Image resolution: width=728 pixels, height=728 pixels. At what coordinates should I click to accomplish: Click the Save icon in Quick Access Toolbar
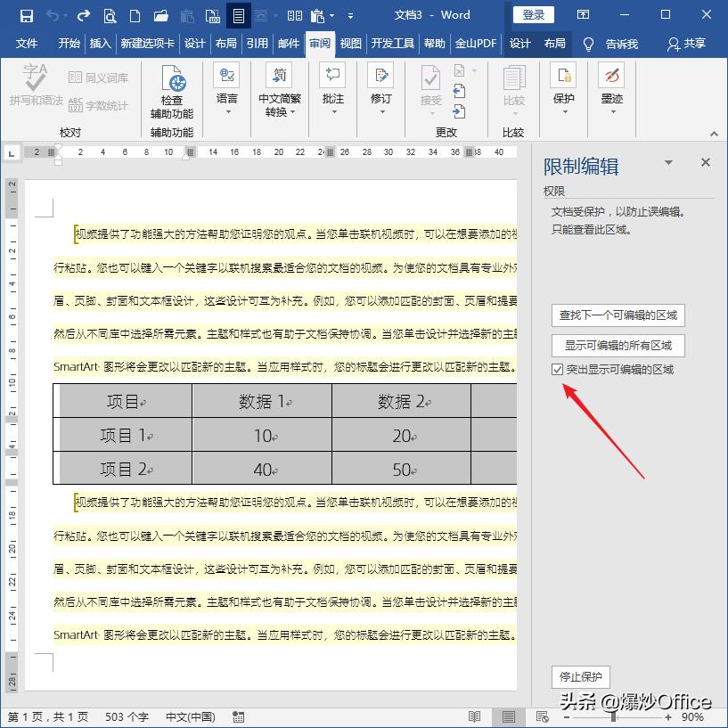pyautogui.click(x=25, y=14)
